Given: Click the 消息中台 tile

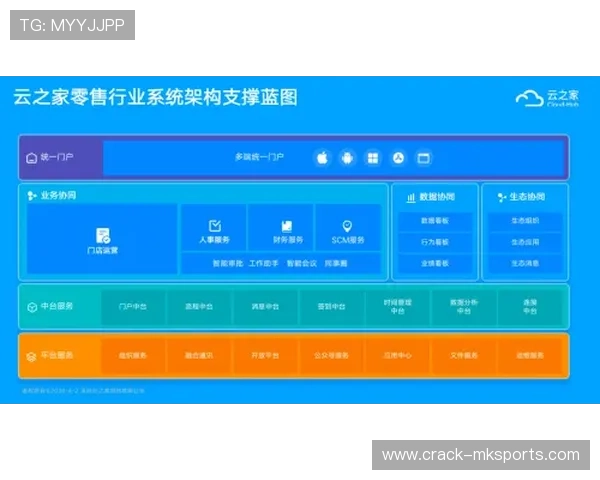Looking at the screenshot, I should click(265, 307).
